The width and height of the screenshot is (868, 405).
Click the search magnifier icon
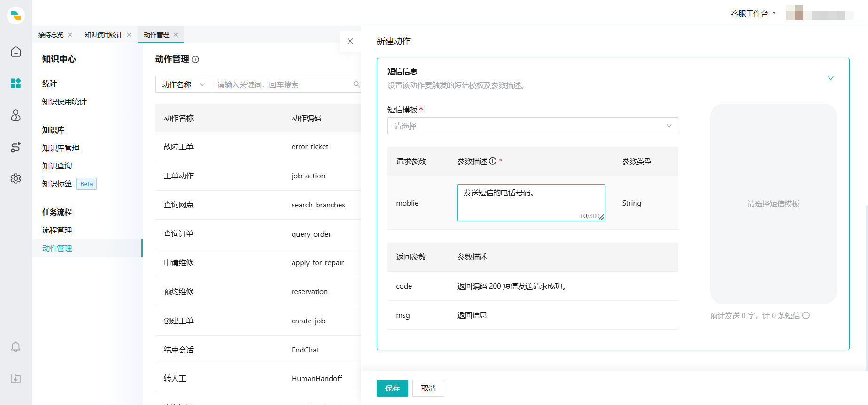point(356,84)
